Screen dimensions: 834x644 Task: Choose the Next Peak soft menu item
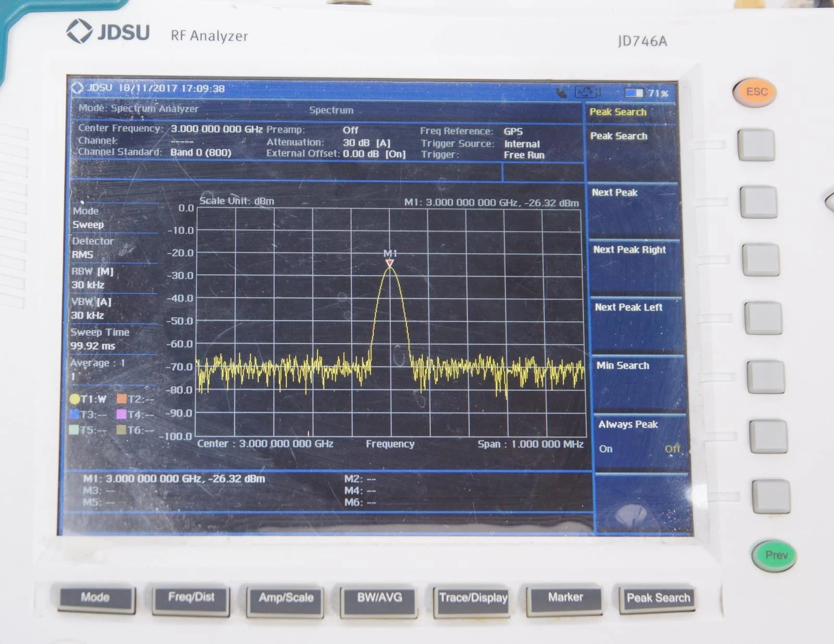pos(633,210)
